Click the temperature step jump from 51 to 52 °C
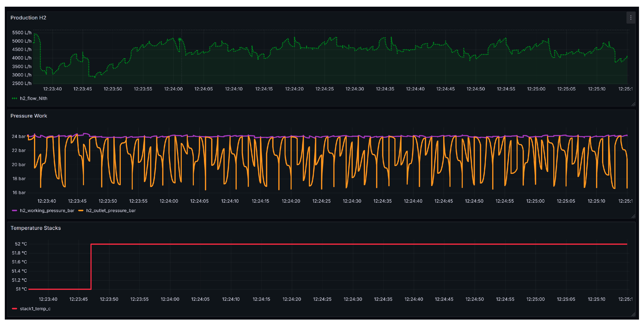The width and height of the screenshot is (644, 325). [x=91, y=267]
